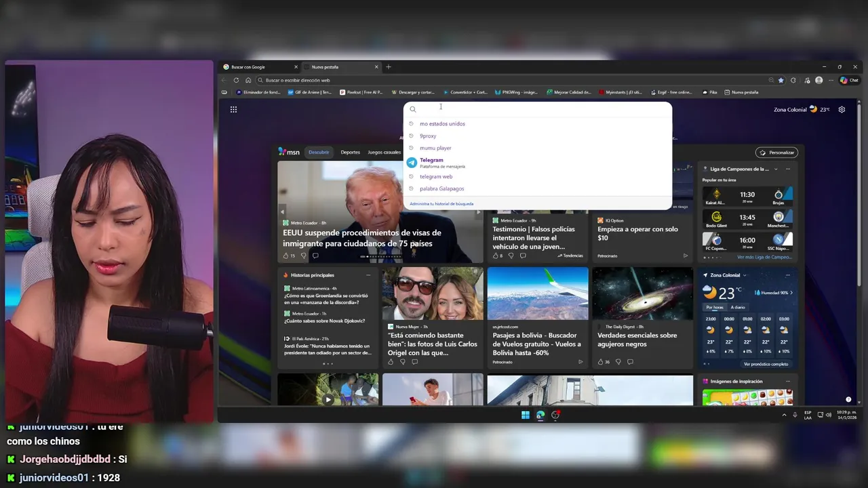
Task: Show hidden tray icons chevron
Action: coord(785,415)
